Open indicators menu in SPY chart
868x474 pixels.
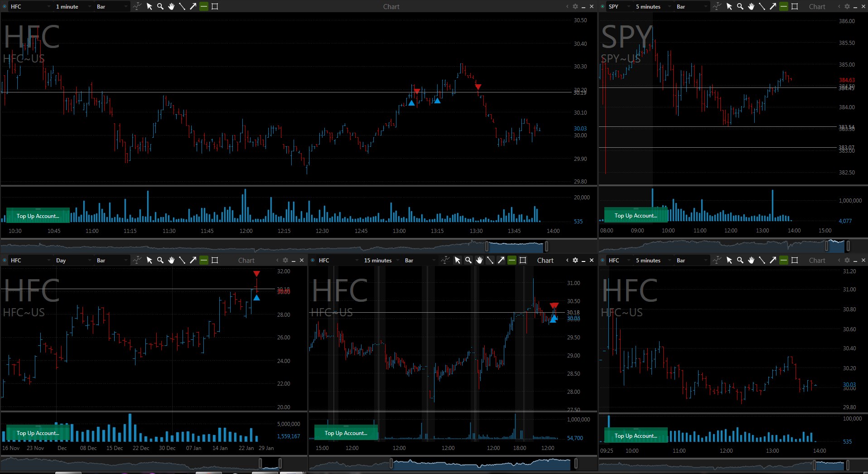[x=717, y=6]
